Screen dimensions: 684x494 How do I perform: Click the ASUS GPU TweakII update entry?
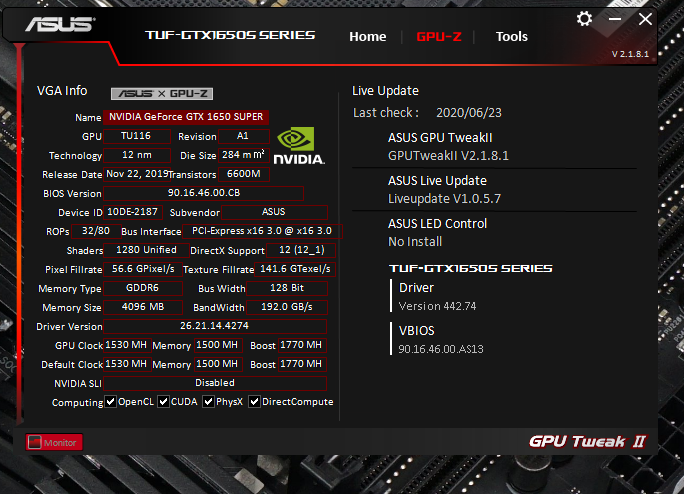click(x=440, y=138)
